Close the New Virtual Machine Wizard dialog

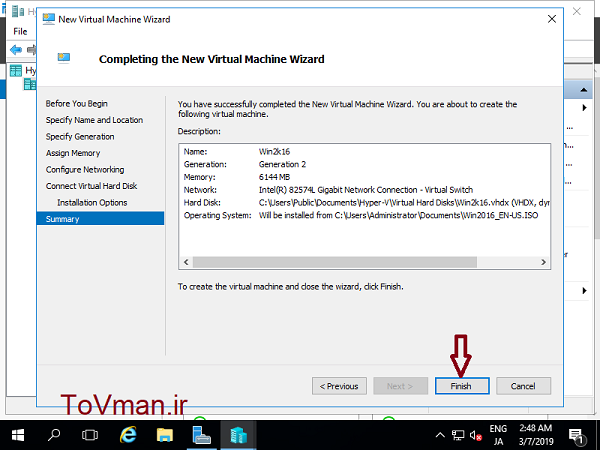coord(551,19)
